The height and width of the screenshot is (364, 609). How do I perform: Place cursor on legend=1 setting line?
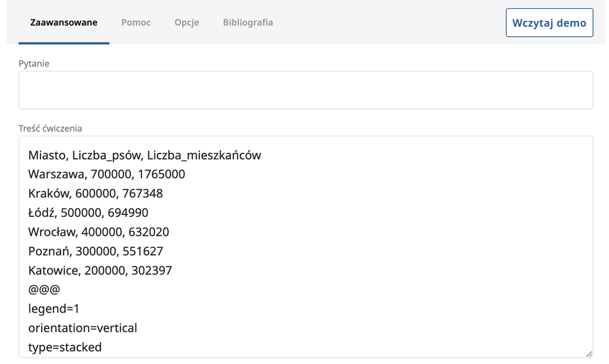click(x=53, y=309)
